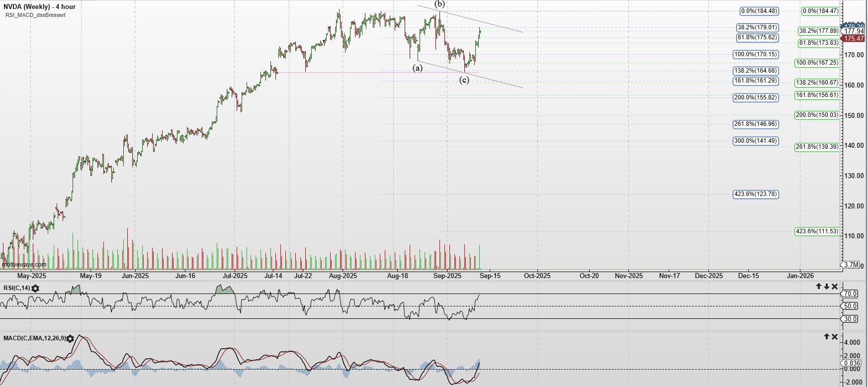Open RSI study settings gear
Viewport: 868px width, 387px height.
35,288
